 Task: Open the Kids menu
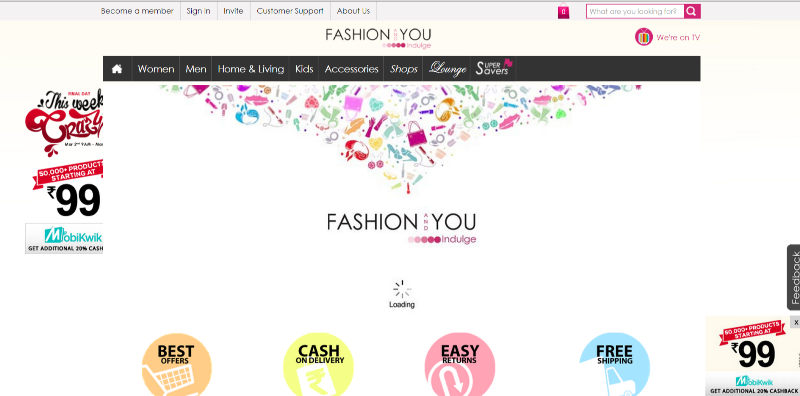pos(304,69)
